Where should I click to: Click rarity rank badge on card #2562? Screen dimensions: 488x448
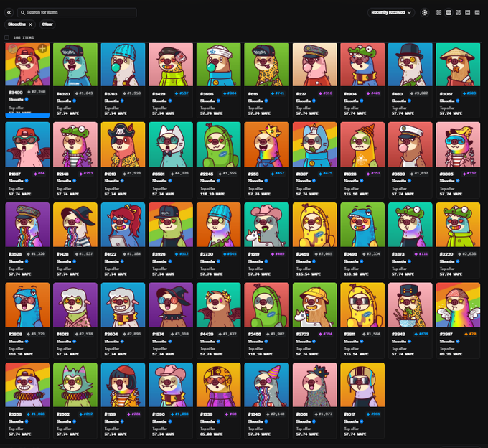86,414
